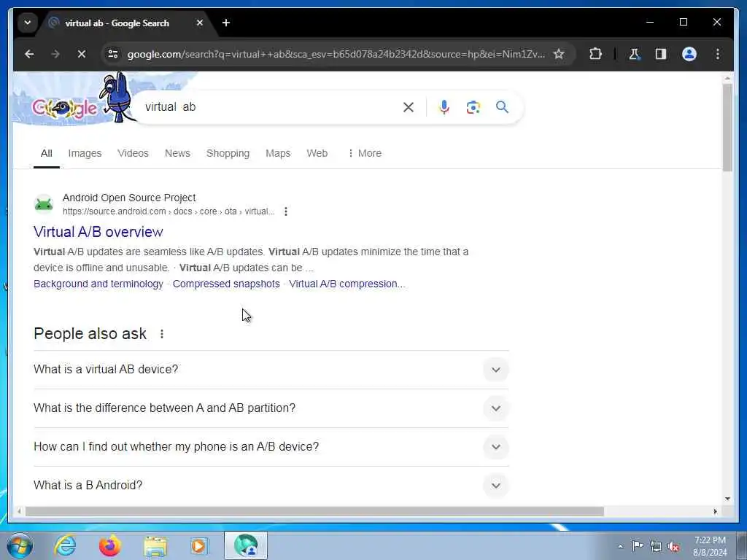The width and height of the screenshot is (747, 560).
Task: Go back to the previous page
Action: coord(29,54)
